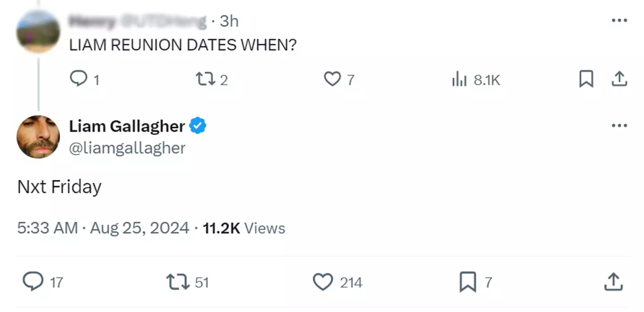Image resolution: width=644 pixels, height=312 pixels.
Task: View analytics showing 8.1K views
Action: [x=459, y=80]
